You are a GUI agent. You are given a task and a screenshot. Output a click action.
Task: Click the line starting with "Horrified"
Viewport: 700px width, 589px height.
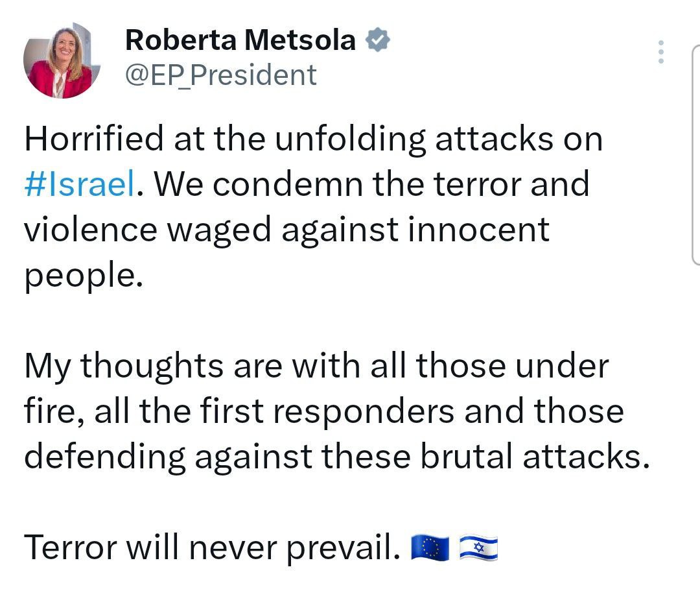313,139
